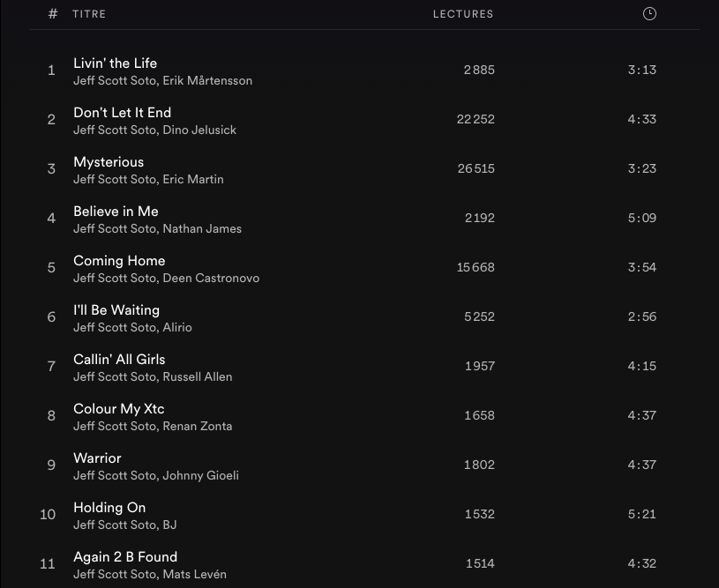Viewport: 719px width, 588px height.
Task: Go to artist Nathan James
Action: [202, 229]
